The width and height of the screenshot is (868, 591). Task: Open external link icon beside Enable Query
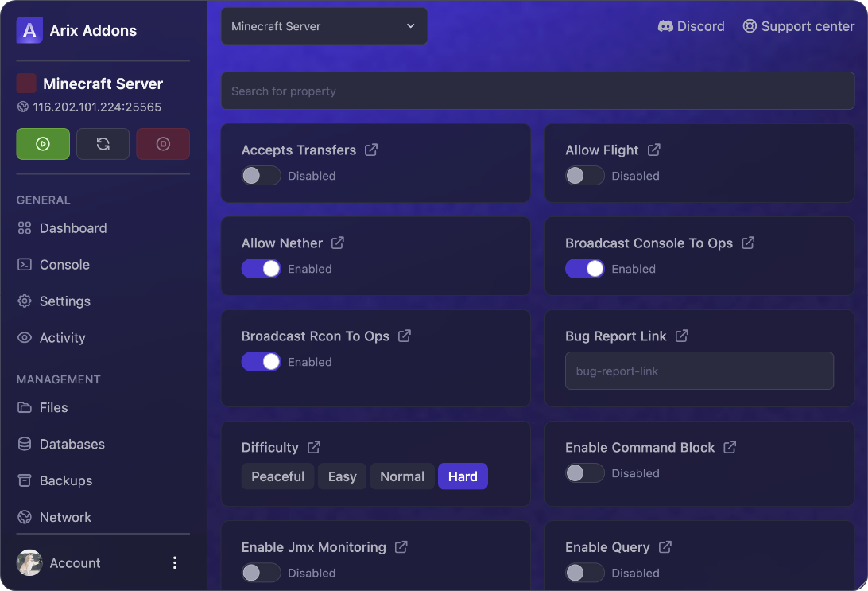click(x=665, y=546)
